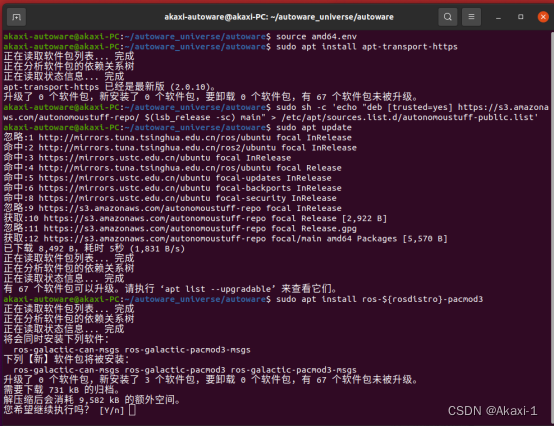Click the cursor after the [Y/n] prompt
Viewport: 554px width, 426px height.
pyautogui.click(x=132, y=410)
